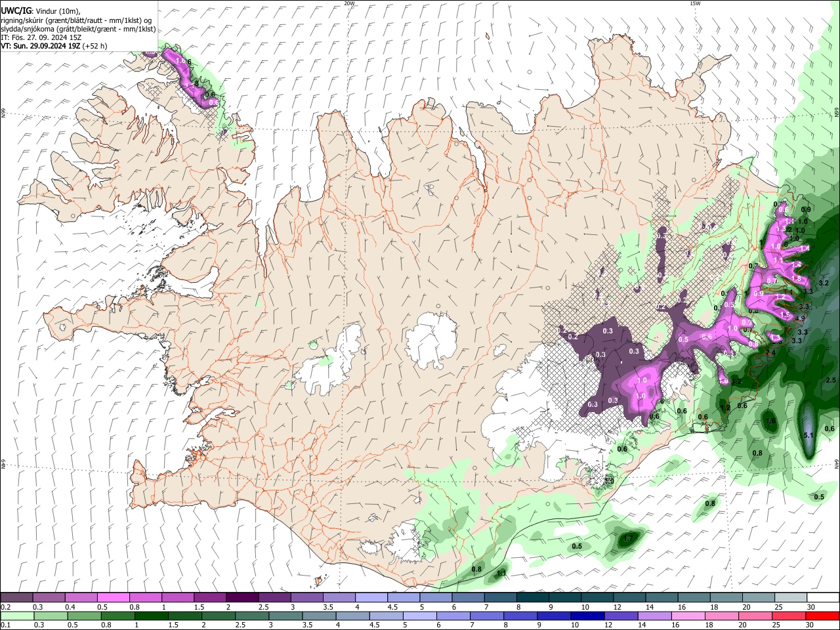Select the grey-blue 3.5 swatch in the rain legend row
Screen dimensions: 840x630
coord(318,616)
